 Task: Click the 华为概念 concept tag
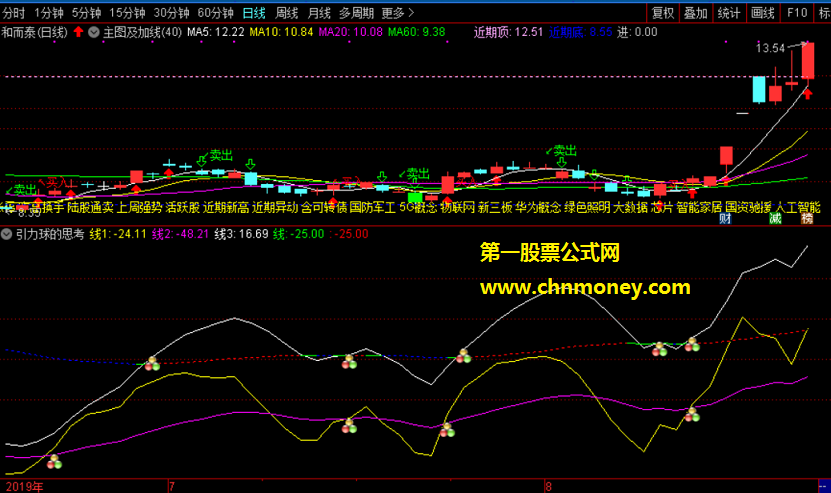click(538, 207)
